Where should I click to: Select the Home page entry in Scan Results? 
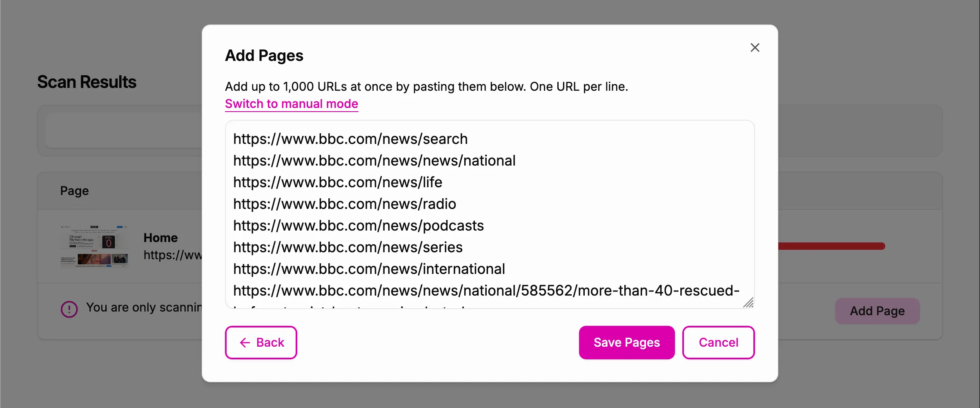(160, 238)
